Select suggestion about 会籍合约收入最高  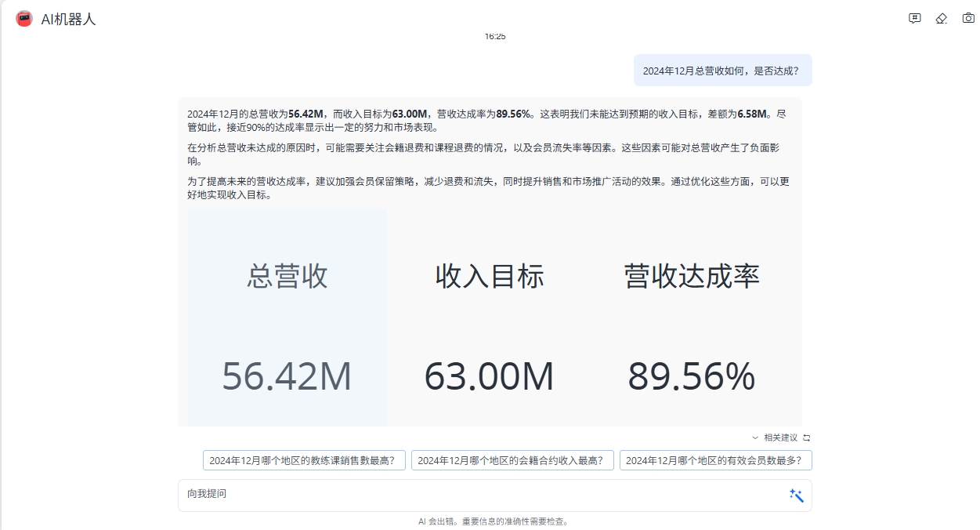click(512, 460)
